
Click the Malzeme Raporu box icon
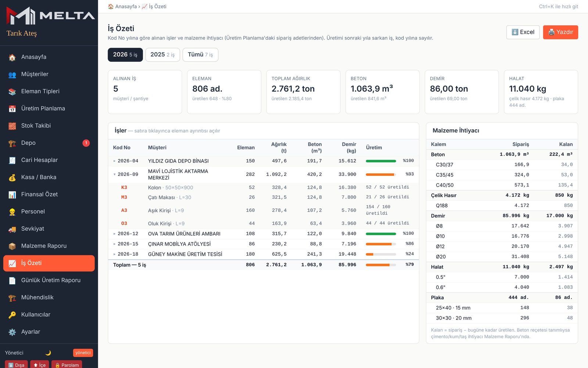[12, 246]
